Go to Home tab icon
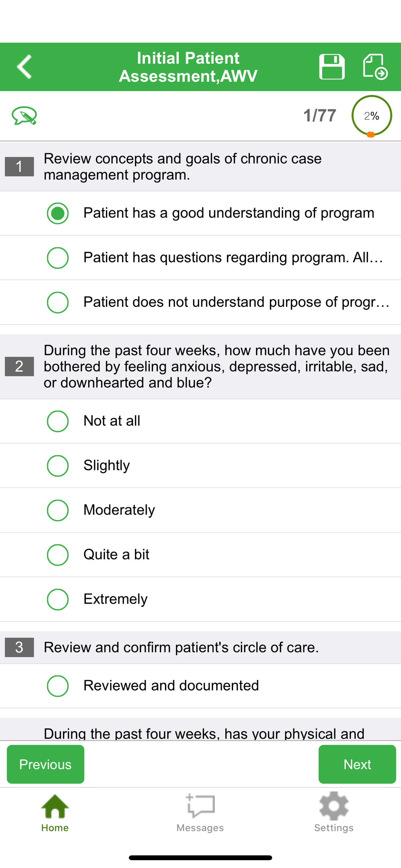This screenshot has width=401, height=868. pos(55,813)
